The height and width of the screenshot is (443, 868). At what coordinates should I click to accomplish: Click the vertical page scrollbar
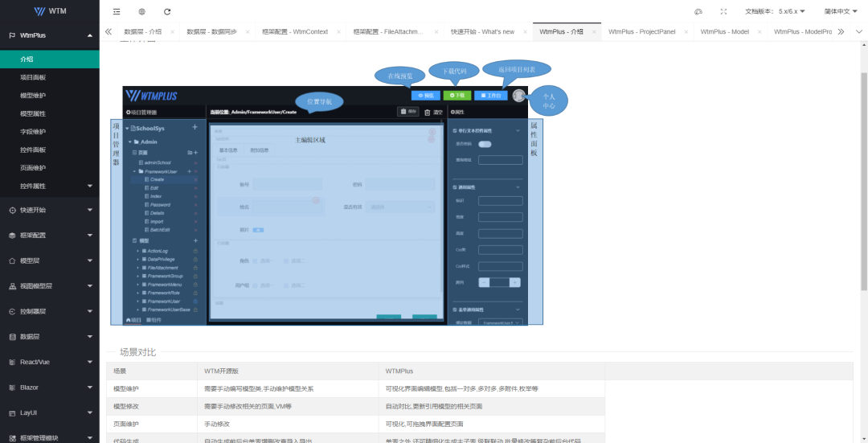point(863,182)
